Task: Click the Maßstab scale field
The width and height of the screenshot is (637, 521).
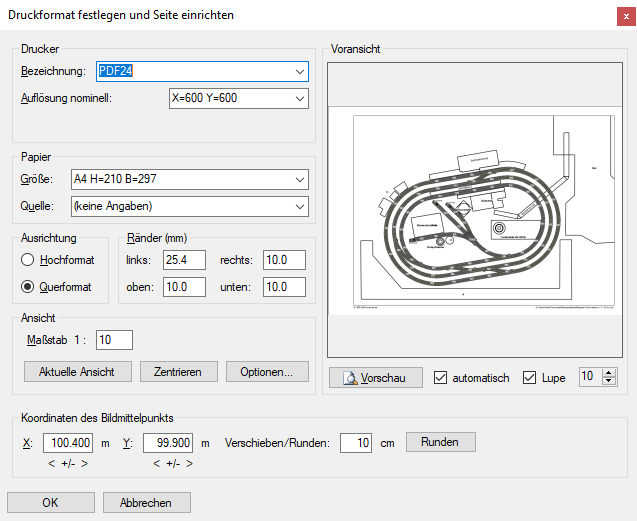Action: 114,340
